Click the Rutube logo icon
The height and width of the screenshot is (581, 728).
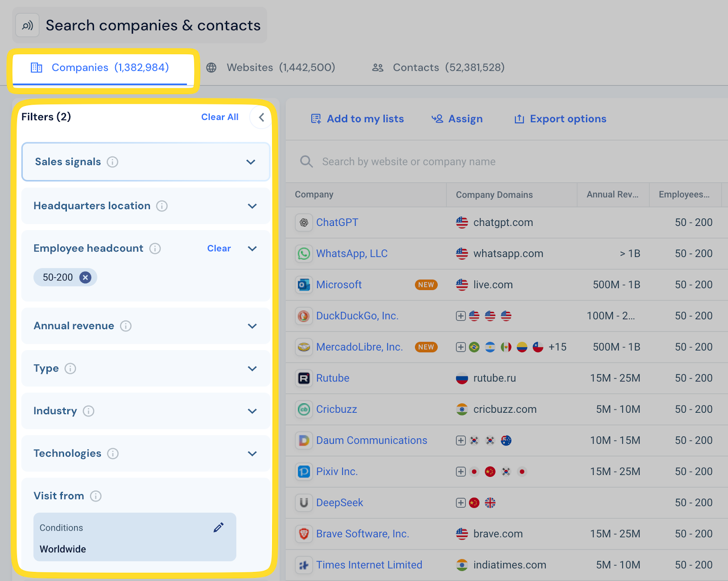tap(304, 378)
